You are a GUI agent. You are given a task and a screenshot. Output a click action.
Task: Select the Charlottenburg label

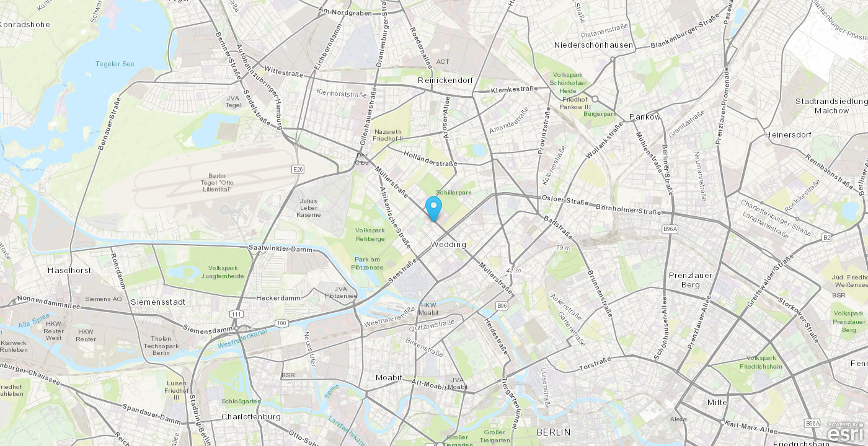251,416
